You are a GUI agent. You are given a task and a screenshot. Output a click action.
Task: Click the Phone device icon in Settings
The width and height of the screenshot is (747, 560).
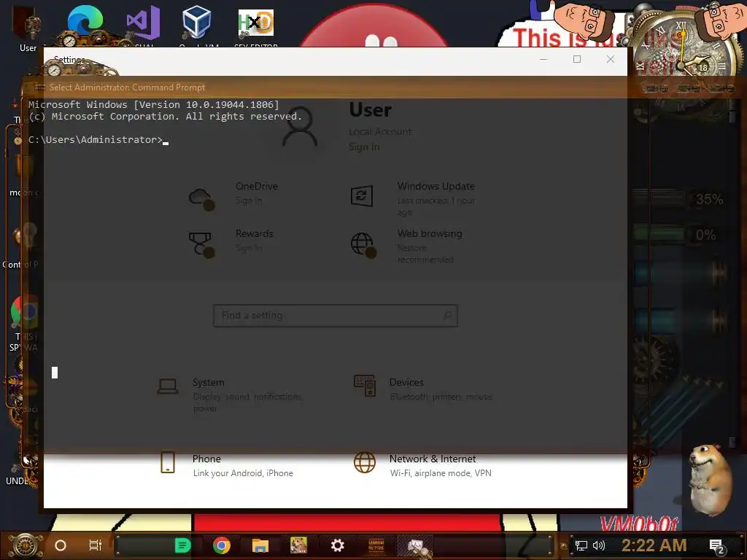(168, 462)
